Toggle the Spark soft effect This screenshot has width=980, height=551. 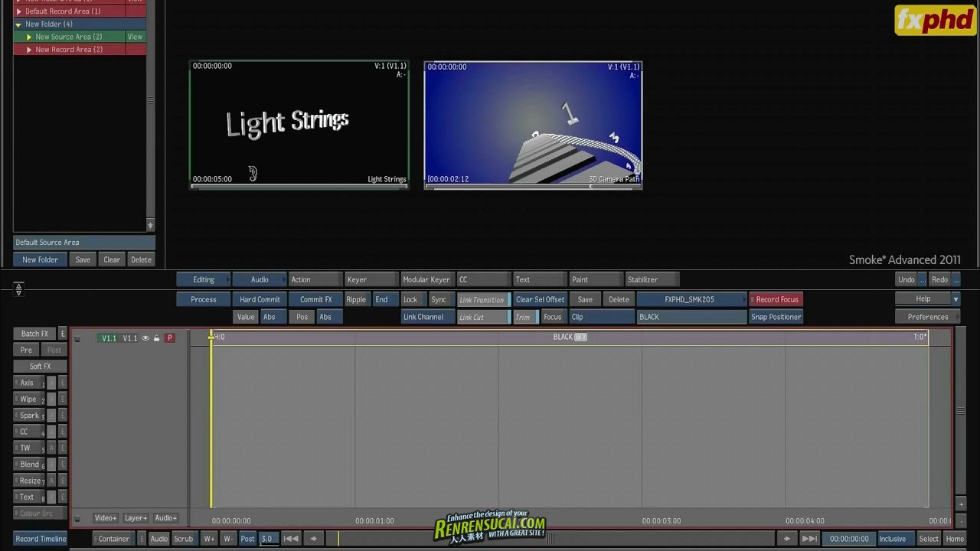(28, 416)
